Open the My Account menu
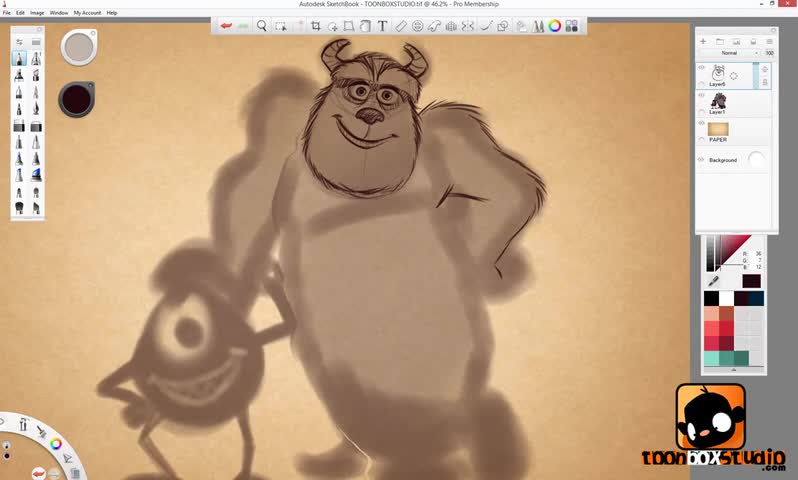This screenshot has height=480, width=798. (x=87, y=13)
